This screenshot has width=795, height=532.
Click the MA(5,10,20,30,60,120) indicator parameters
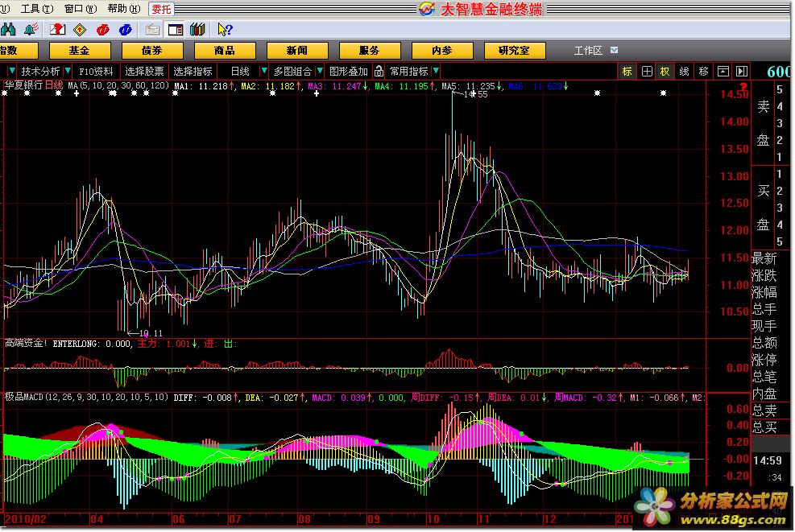click(118, 85)
